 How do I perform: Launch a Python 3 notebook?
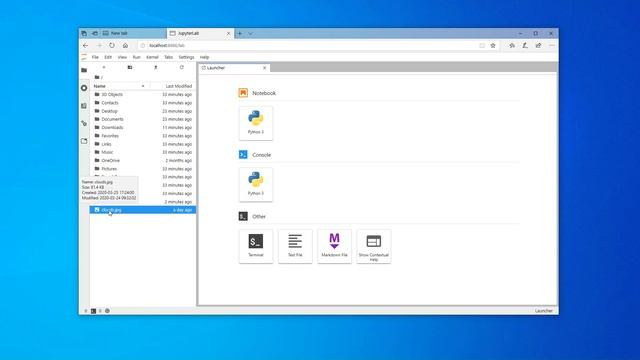click(x=256, y=123)
